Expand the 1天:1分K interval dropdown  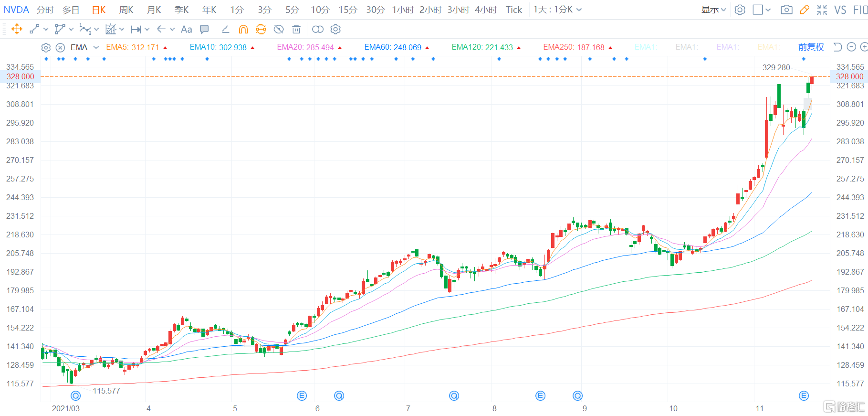pos(557,10)
